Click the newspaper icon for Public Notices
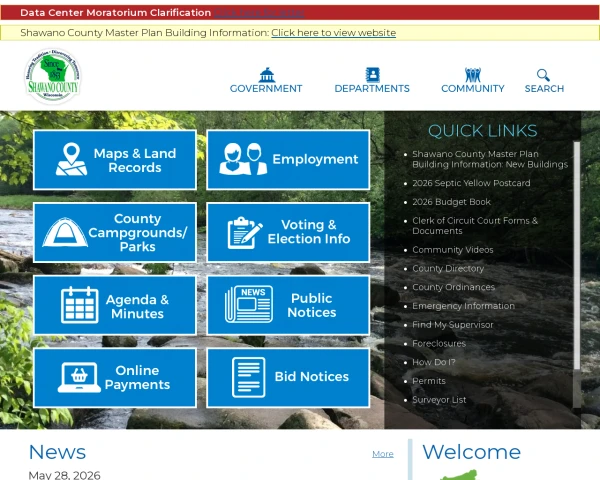 point(249,304)
